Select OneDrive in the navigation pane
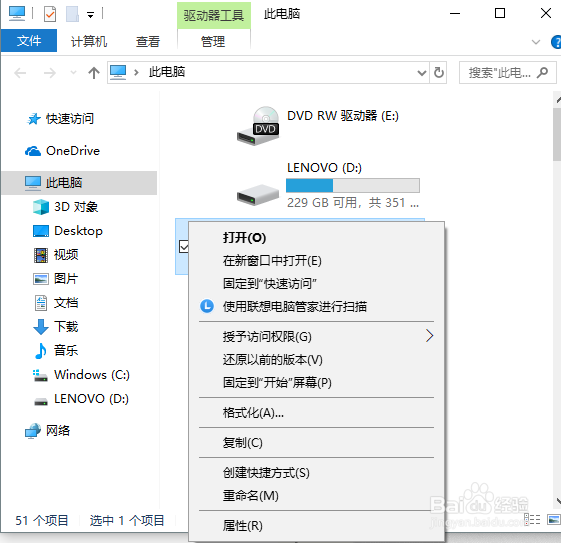 click(62, 151)
